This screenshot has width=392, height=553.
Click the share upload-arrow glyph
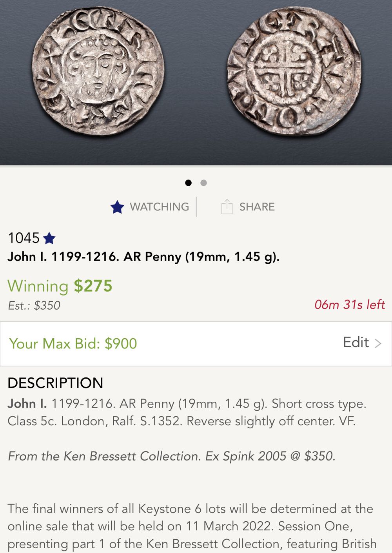(227, 207)
